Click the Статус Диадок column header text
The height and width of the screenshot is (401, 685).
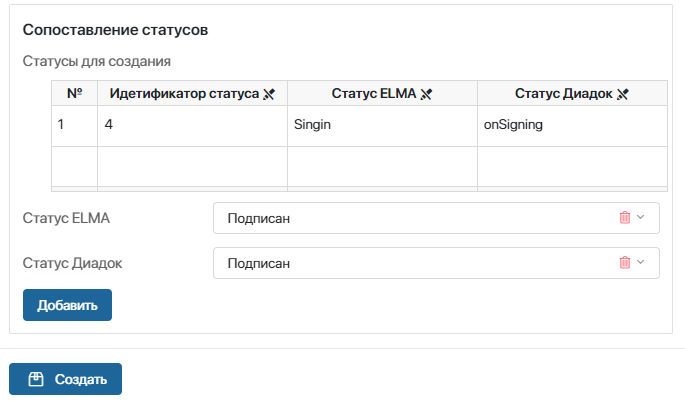pyautogui.click(x=564, y=95)
